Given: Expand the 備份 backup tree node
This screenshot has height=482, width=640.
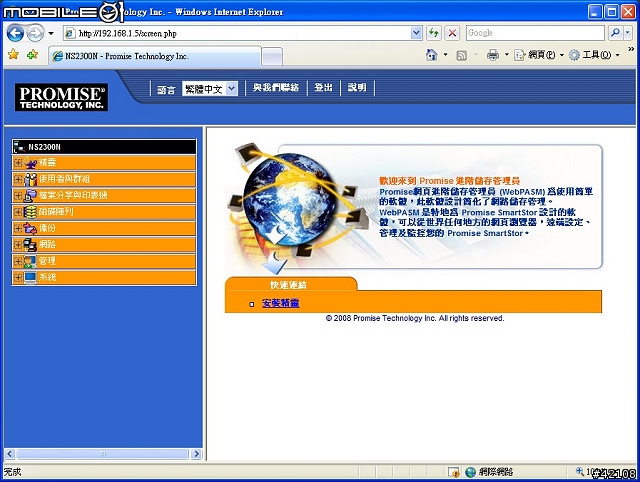Looking at the screenshot, I should 18,228.
